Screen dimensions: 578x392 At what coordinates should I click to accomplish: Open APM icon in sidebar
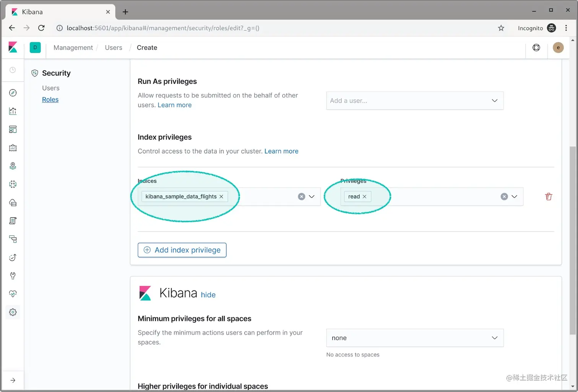pos(13,239)
